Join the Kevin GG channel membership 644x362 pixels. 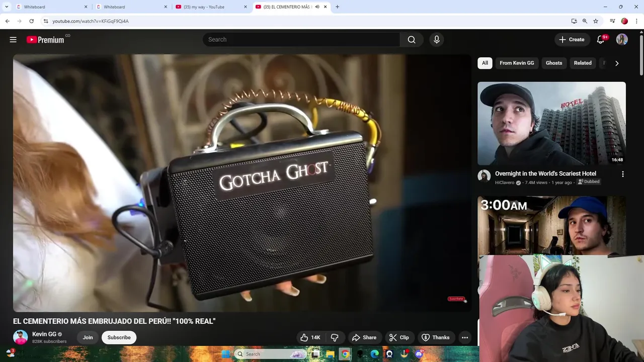(88, 337)
